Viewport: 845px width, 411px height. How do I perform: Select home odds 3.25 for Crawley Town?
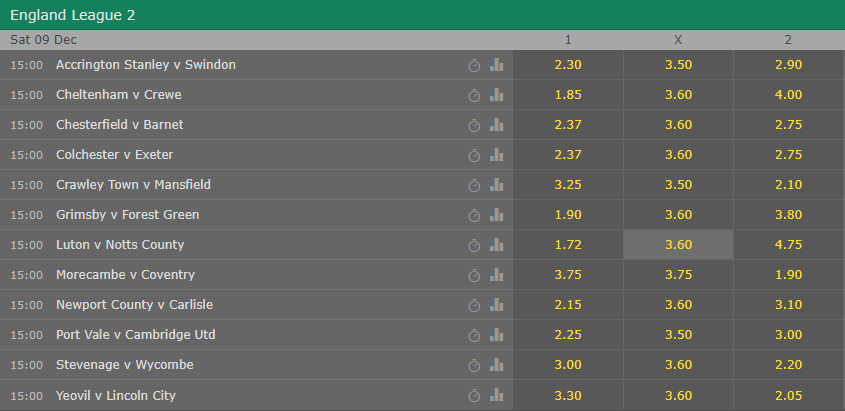568,185
